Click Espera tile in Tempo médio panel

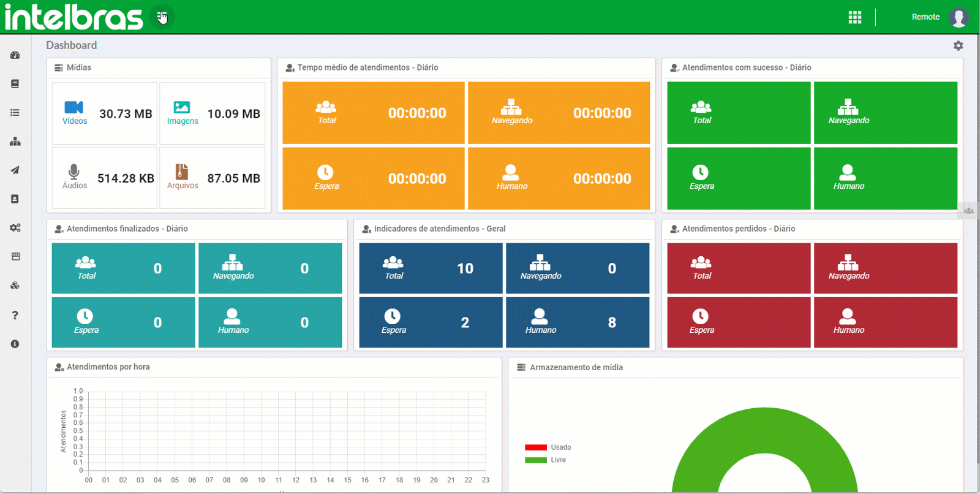tap(374, 178)
